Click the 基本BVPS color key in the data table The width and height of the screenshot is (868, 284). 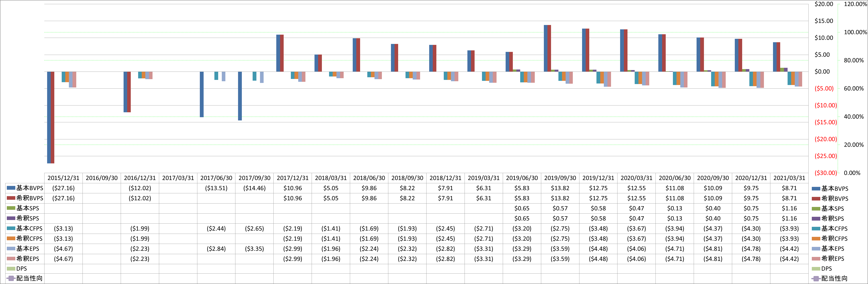pyautogui.click(x=11, y=188)
